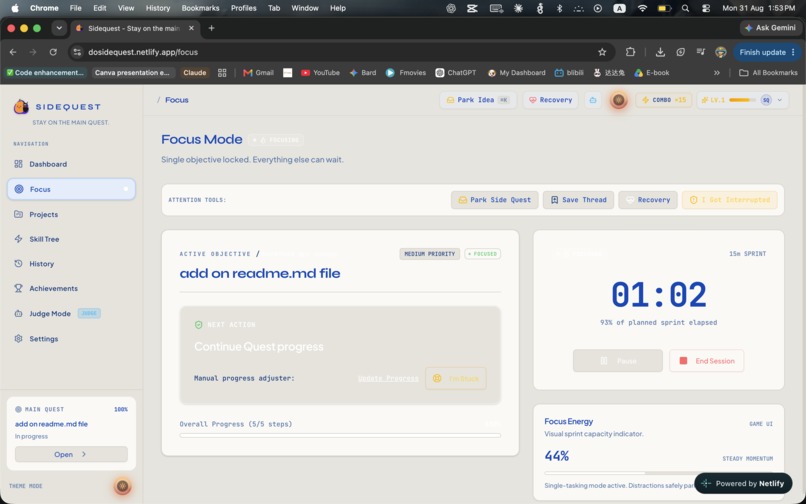
Task: Select the Sidequest browser tab
Action: [x=134, y=28]
